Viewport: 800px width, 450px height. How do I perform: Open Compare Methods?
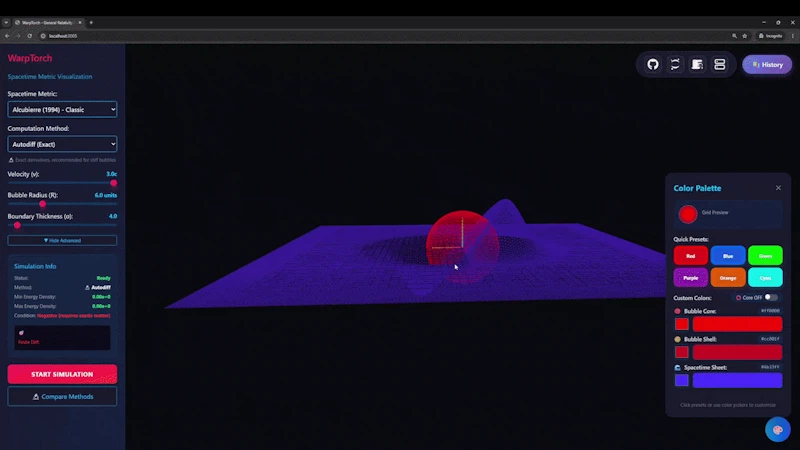[62, 396]
